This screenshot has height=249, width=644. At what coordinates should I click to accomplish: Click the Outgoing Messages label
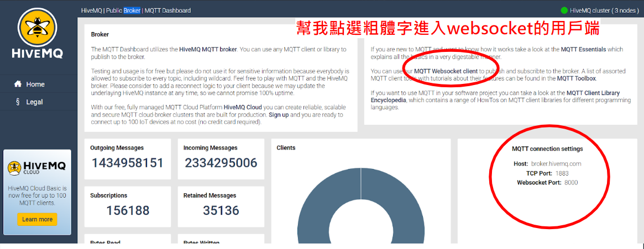point(117,147)
